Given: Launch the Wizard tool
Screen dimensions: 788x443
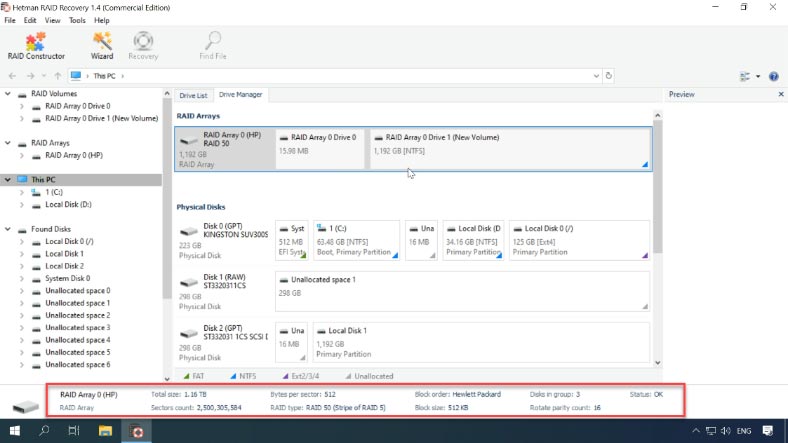Looking at the screenshot, I should 102,46.
